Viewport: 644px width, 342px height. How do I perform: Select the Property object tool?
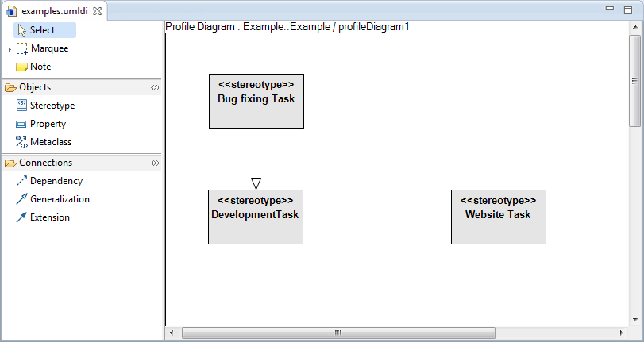click(47, 124)
